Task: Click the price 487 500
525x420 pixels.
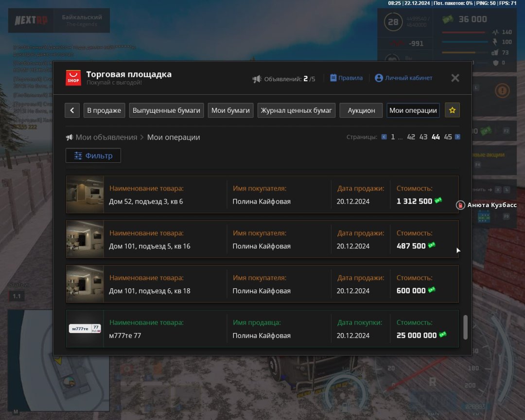Action: [411, 246]
